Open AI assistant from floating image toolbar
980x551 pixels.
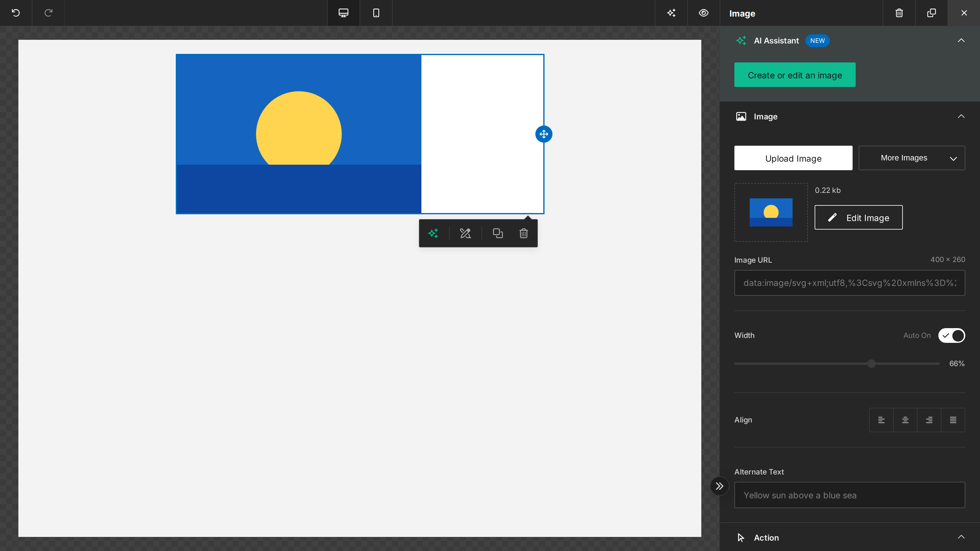(x=433, y=233)
